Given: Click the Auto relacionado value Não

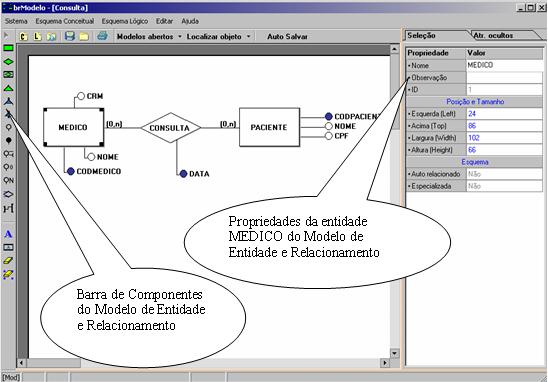Looking at the screenshot, I should point(504,174).
